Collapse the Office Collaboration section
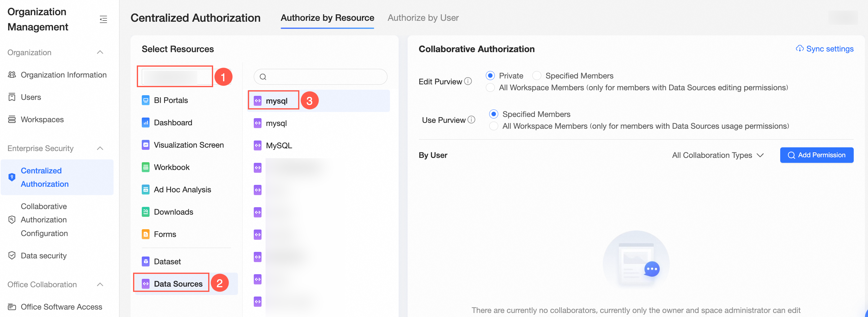 pyautogui.click(x=100, y=284)
